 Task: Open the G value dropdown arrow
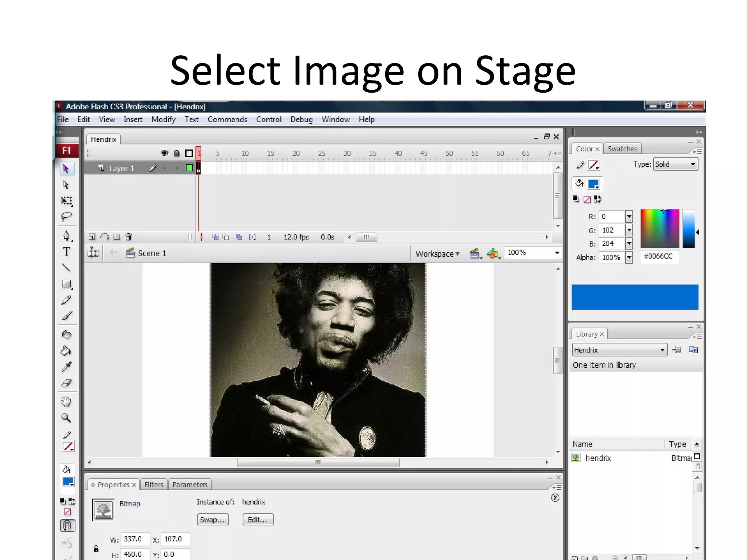tap(629, 230)
